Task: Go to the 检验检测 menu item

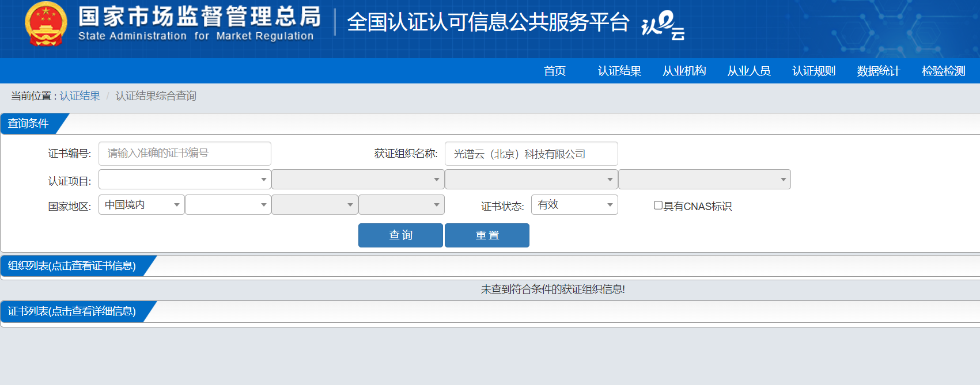Action: click(x=944, y=71)
